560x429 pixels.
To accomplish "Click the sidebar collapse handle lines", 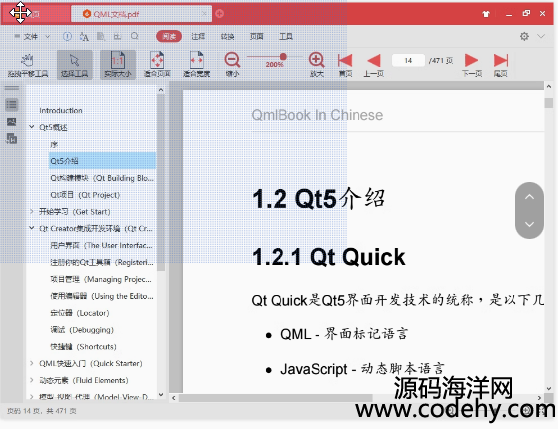I will (x=12, y=88).
